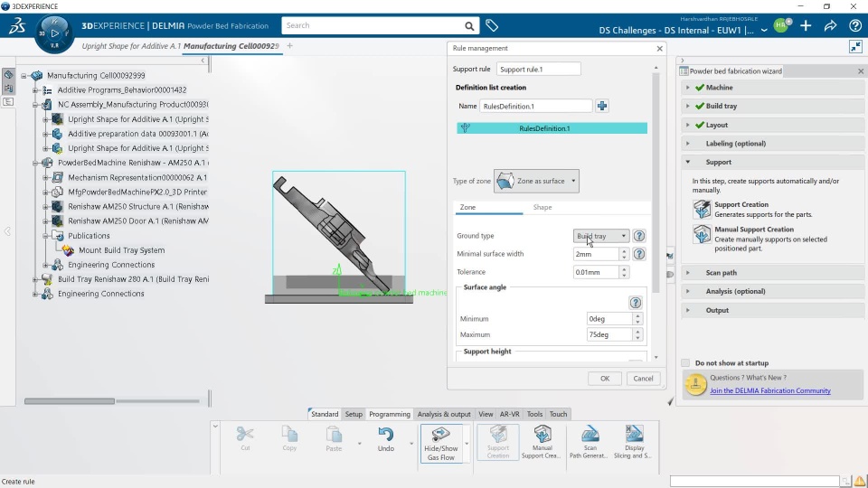Viewport: 868px width, 488px height.
Task: Close the Powder bed fabrication wizard
Action: coord(860,71)
